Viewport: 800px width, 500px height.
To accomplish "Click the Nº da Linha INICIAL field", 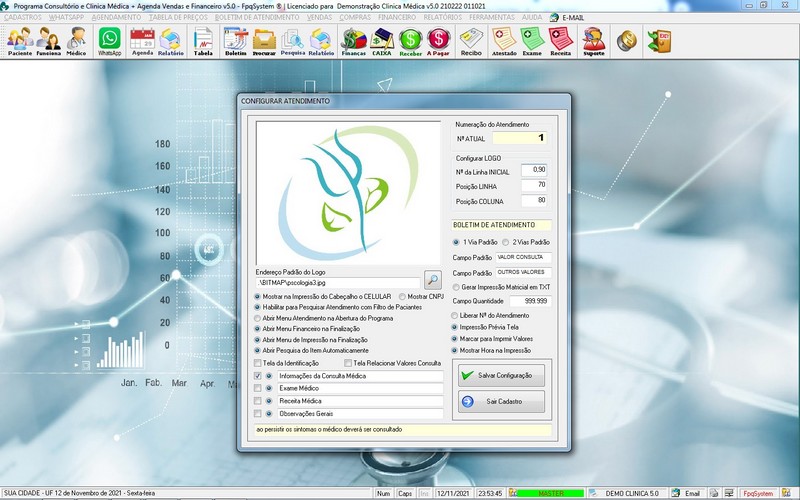I will (534, 170).
